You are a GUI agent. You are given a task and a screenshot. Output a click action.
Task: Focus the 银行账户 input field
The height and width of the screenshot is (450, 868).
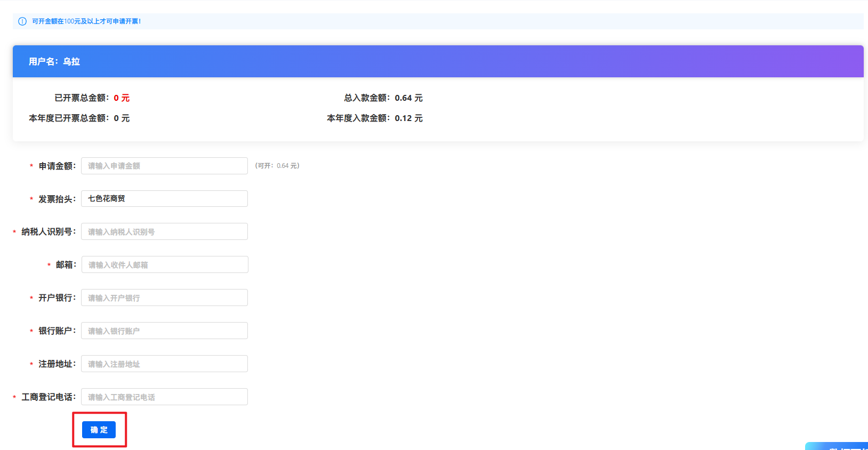(x=164, y=331)
